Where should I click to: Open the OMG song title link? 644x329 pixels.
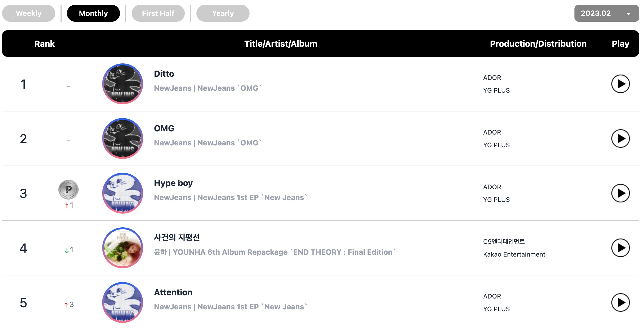(x=164, y=128)
